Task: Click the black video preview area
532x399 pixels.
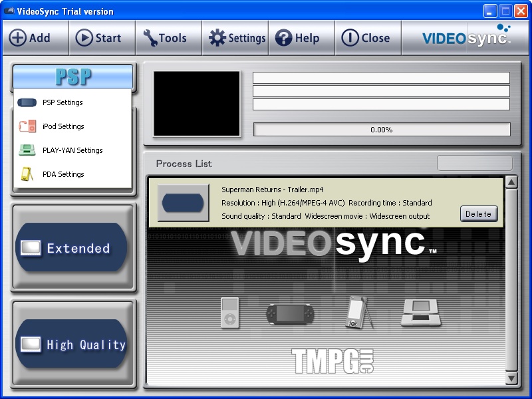Action: click(x=197, y=104)
